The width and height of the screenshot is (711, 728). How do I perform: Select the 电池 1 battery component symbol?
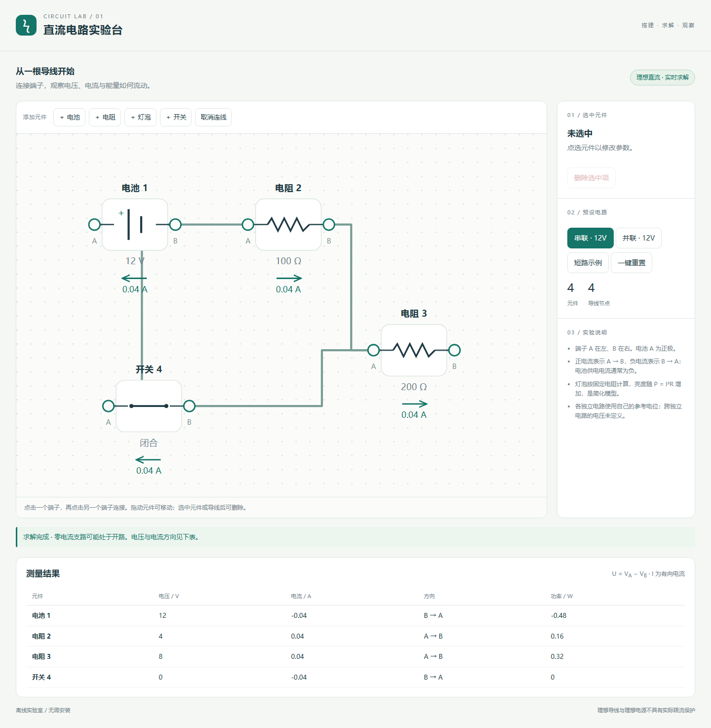(x=135, y=225)
